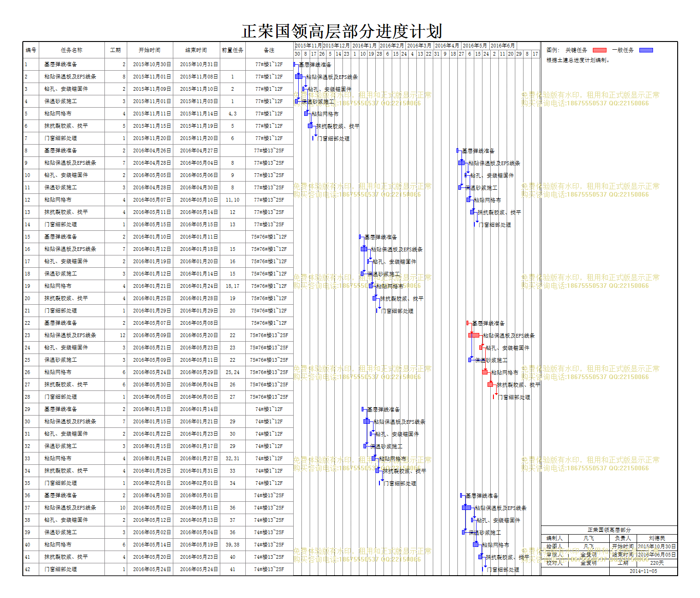Screen dimensions: 700x598
Task: Click the blue Gantt bar of task 16
Action: click(x=364, y=249)
